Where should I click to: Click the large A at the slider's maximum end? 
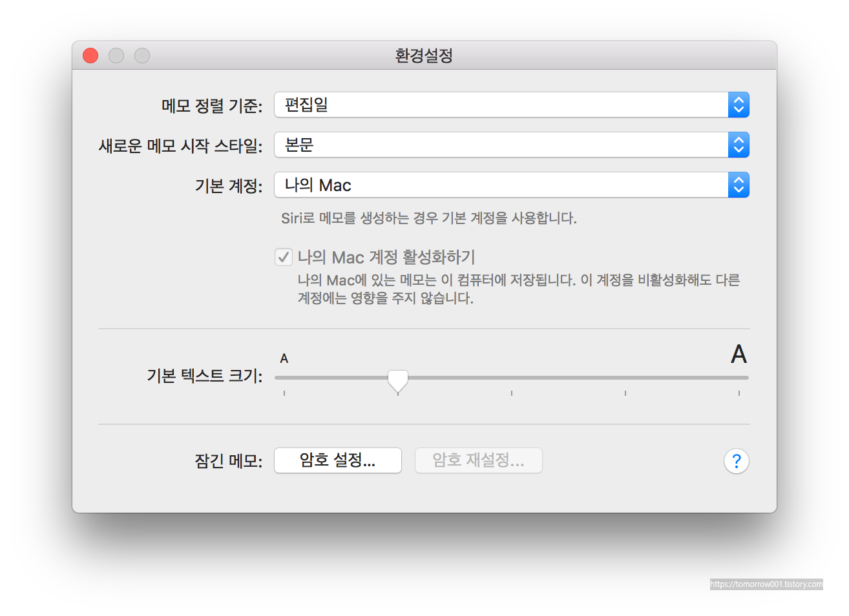pos(739,354)
